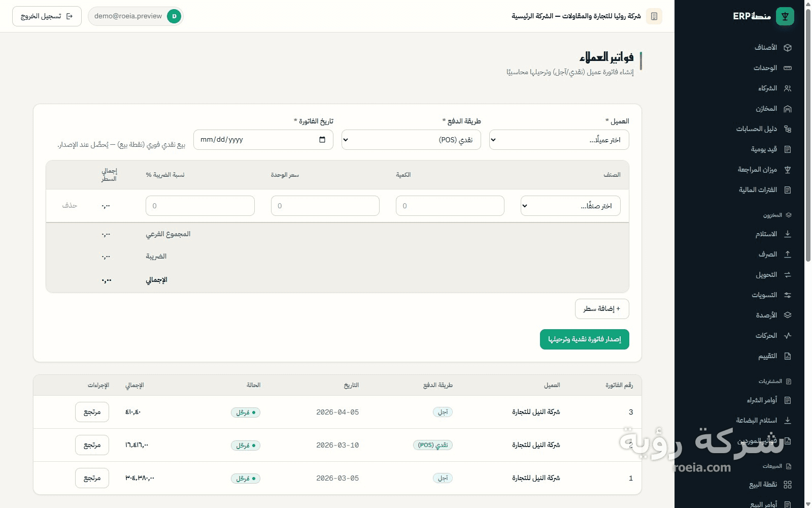Viewport: 812px width, 508px height.
Task: Click the رقم الفاتورة column header
Action: pyautogui.click(x=619, y=385)
